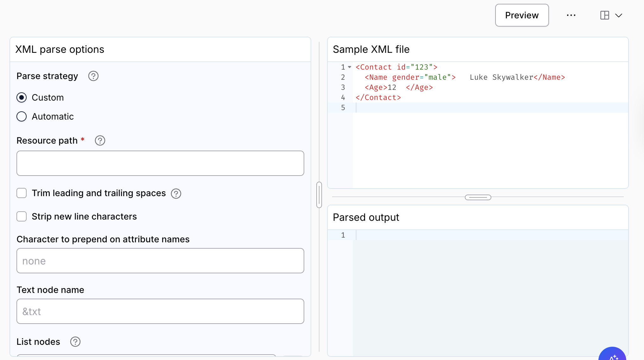Collapse the Contact element fold arrow
This screenshot has width=644, height=360.
click(350, 67)
